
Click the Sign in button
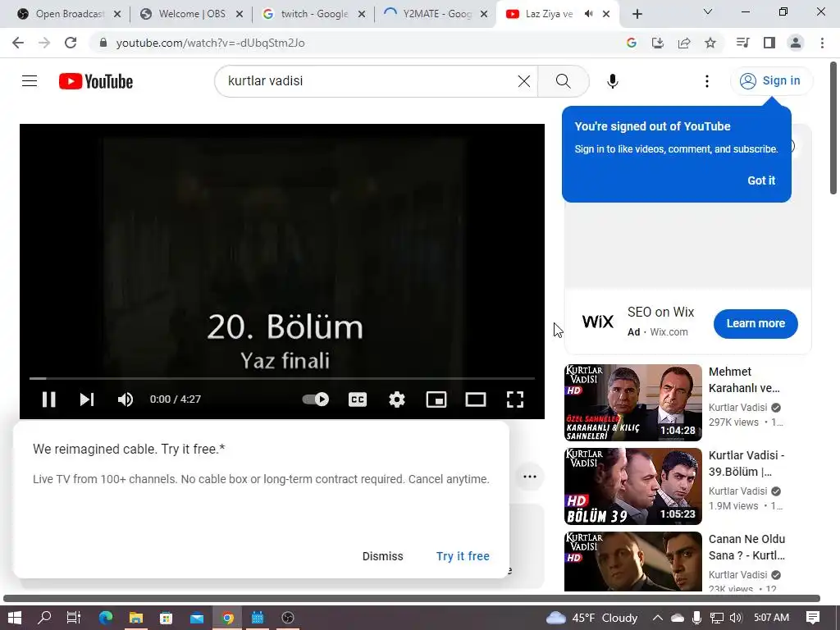click(x=771, y=81)
